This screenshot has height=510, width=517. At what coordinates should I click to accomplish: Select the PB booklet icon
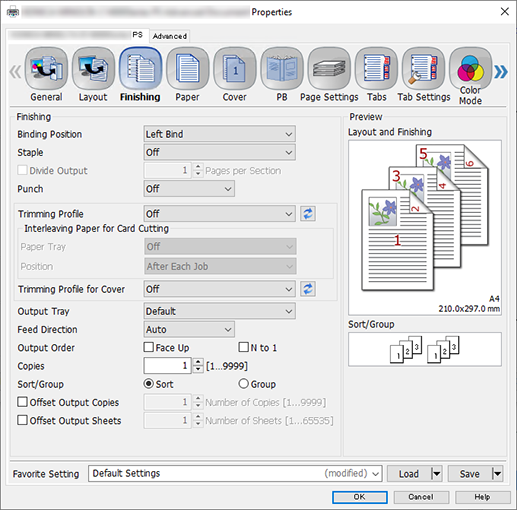282,68
